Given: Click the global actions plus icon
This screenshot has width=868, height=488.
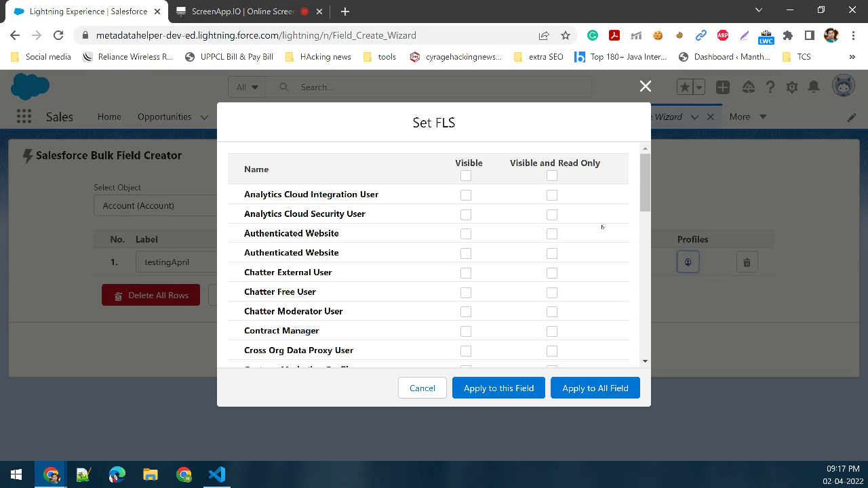Looking at the screenshot, I should 722,87.
